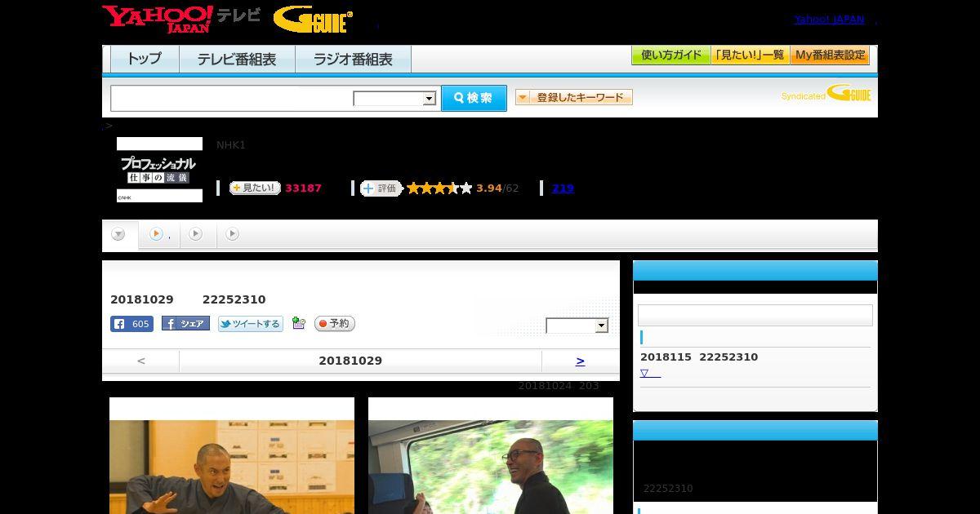Follow the Yahoo! JAPAN link at the top right
The width and height of the screenshot is (980, 514).
(829, 20)
